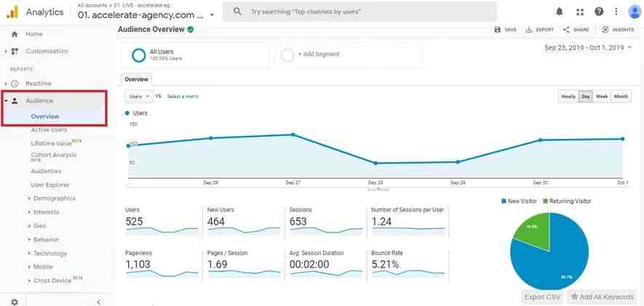Click the Avg. Session Duration 00:02:00 tile
The height and width of the screenshot is (306, 644).
[x=326, y=265]
